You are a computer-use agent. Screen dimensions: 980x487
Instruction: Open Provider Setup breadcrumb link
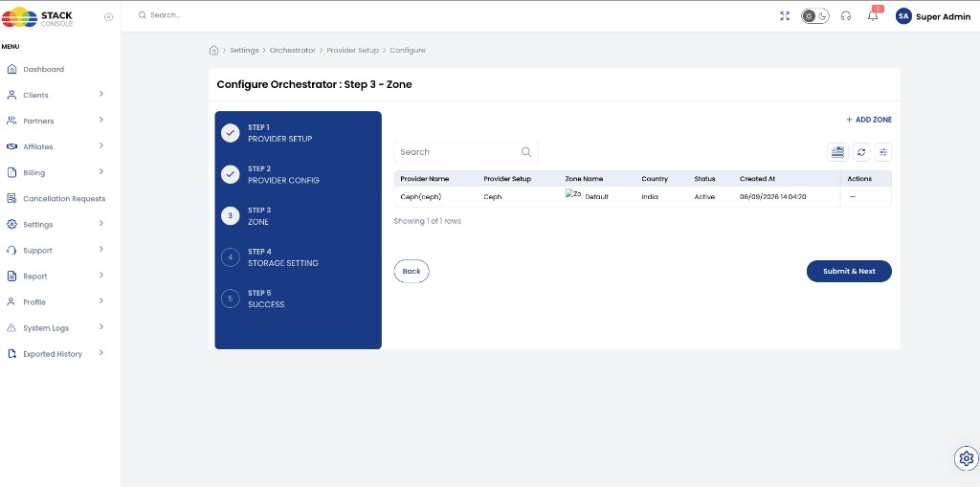(352, 50)
